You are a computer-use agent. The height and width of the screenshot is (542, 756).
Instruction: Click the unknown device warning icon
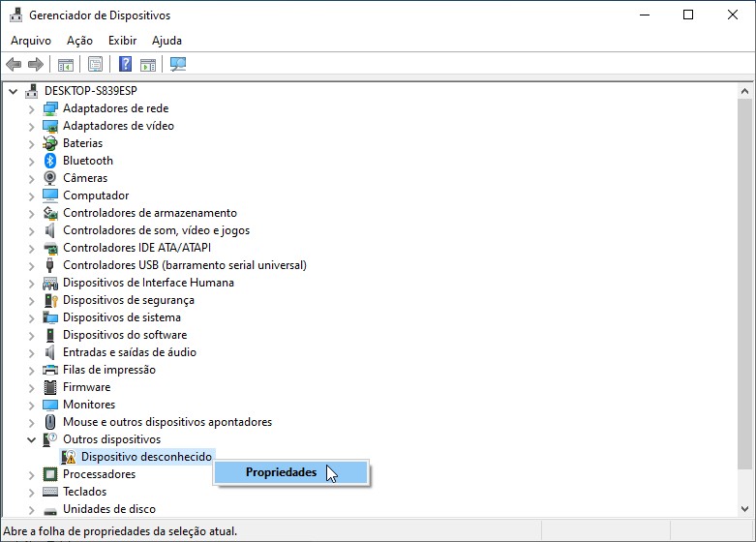(x=69, y=457)
